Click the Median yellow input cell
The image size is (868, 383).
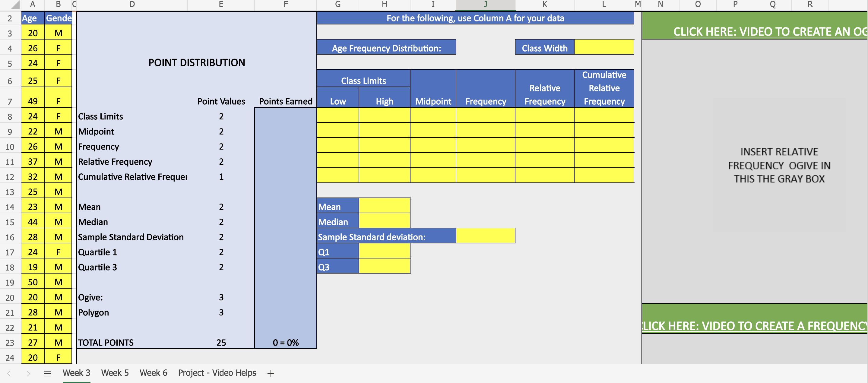(384, 221)
